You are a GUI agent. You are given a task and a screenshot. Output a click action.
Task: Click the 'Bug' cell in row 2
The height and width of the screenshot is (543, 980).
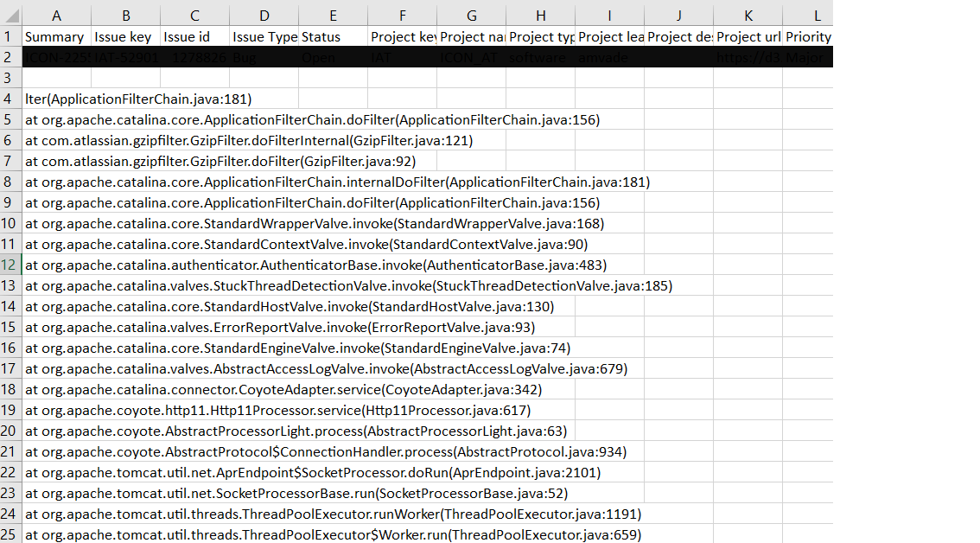tap(264, 57)
